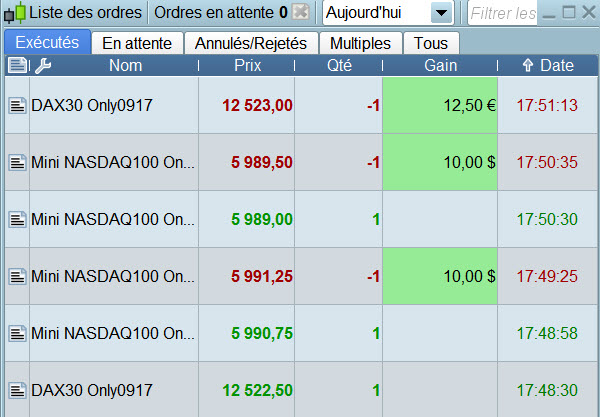Open the Annulés/Rejetés tab
Image resolution: width=600 pixels, height=417 pixels.
tap(251, 43)
